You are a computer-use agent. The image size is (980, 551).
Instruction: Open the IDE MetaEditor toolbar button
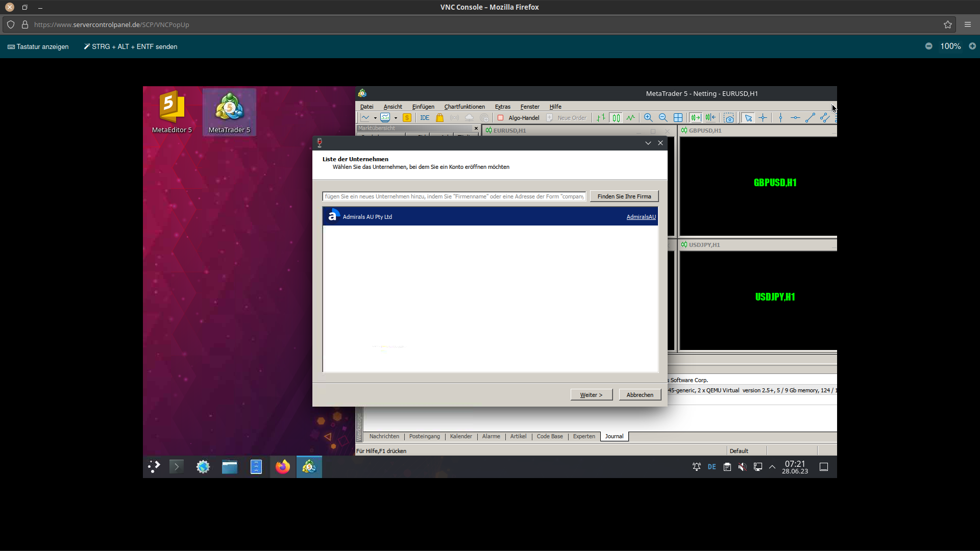coord(425,118)
